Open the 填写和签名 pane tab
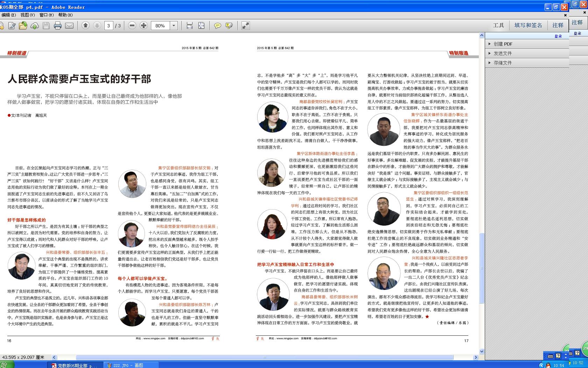 tap(528, 25)
